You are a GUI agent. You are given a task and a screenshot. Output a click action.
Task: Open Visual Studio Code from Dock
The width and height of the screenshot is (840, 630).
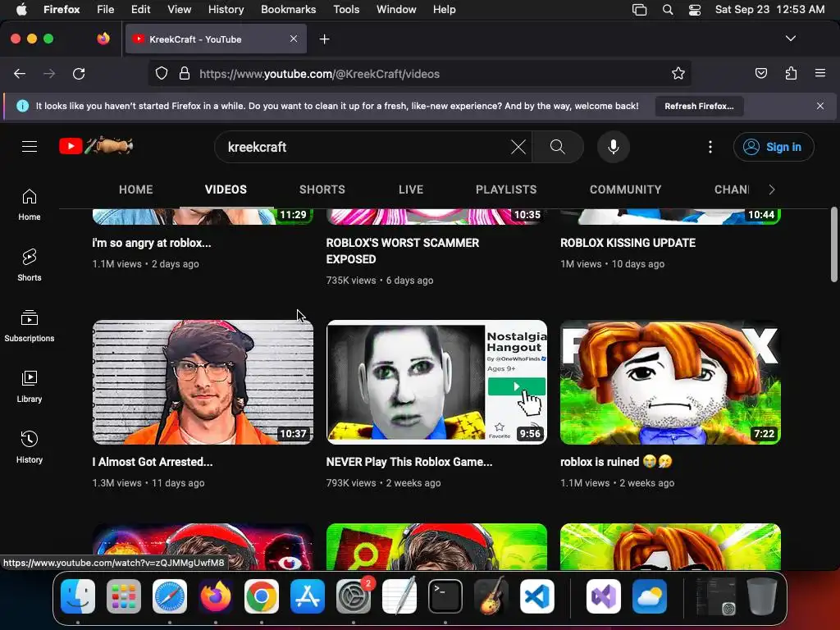[x=537, y=596]
